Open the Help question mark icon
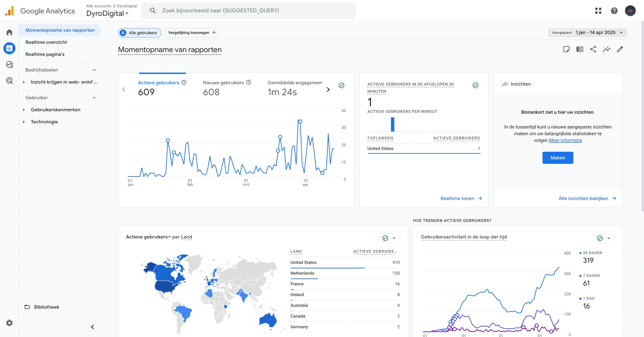The image size is (644, 337). tap(614, 11)
